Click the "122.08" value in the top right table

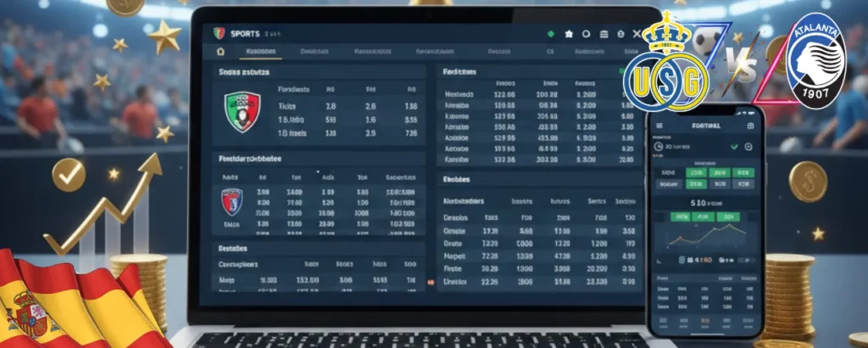click(x=504, y=94)
